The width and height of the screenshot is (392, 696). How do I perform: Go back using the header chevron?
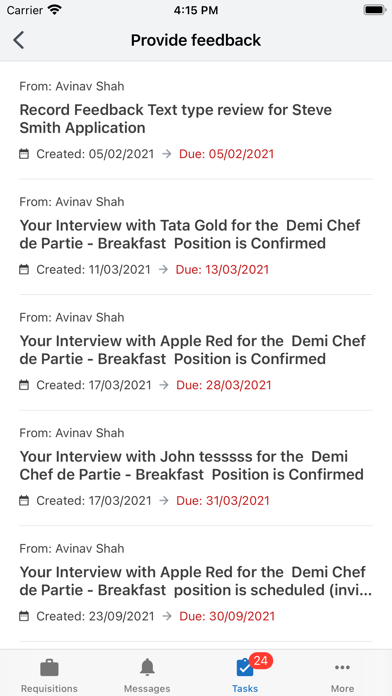pos(19,40)
